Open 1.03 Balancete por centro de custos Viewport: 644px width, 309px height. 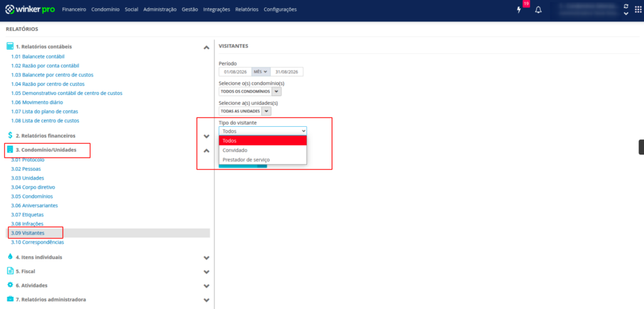click(x=52, y=75)
